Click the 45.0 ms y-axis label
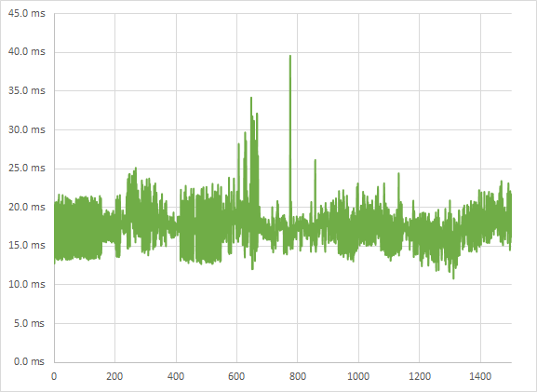The width and height of the screenshot is (537, 392). (26, 13)
